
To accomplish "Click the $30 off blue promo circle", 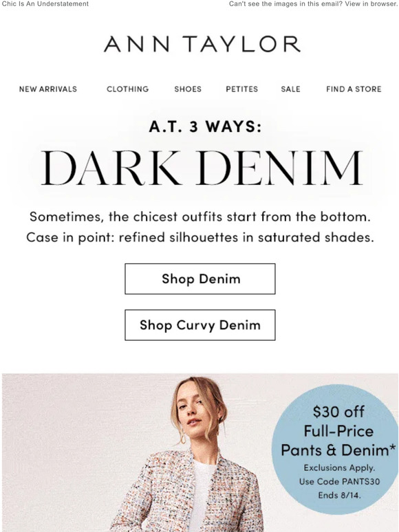I will click(336, 450).
